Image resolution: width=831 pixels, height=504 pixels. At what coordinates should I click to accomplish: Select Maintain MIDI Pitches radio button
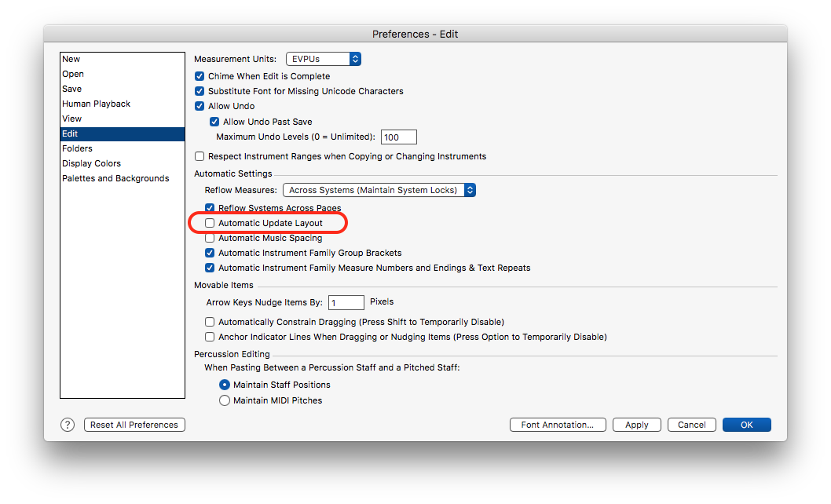[225, 400]
